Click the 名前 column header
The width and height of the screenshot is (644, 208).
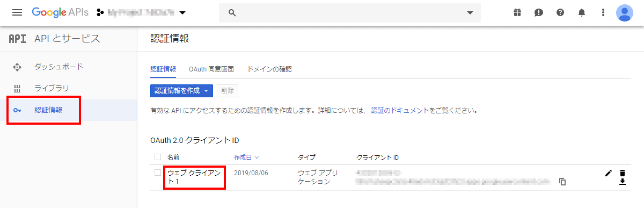point(173,157)
